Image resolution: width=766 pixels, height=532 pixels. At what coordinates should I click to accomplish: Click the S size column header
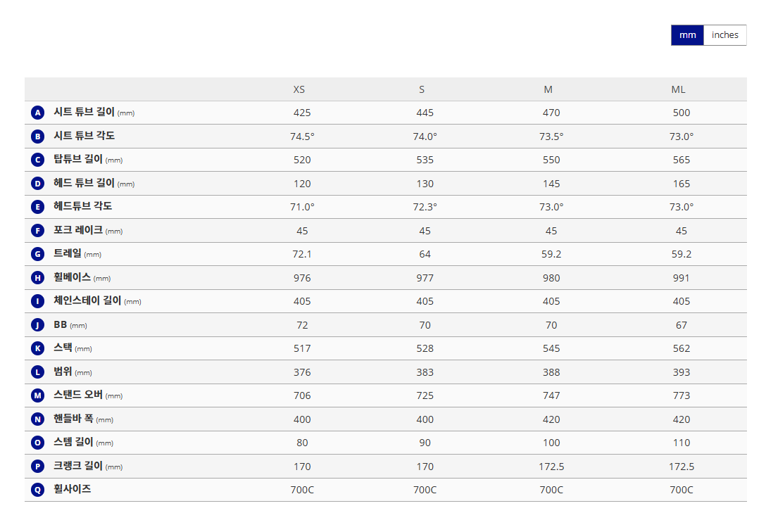pos(422,89)
